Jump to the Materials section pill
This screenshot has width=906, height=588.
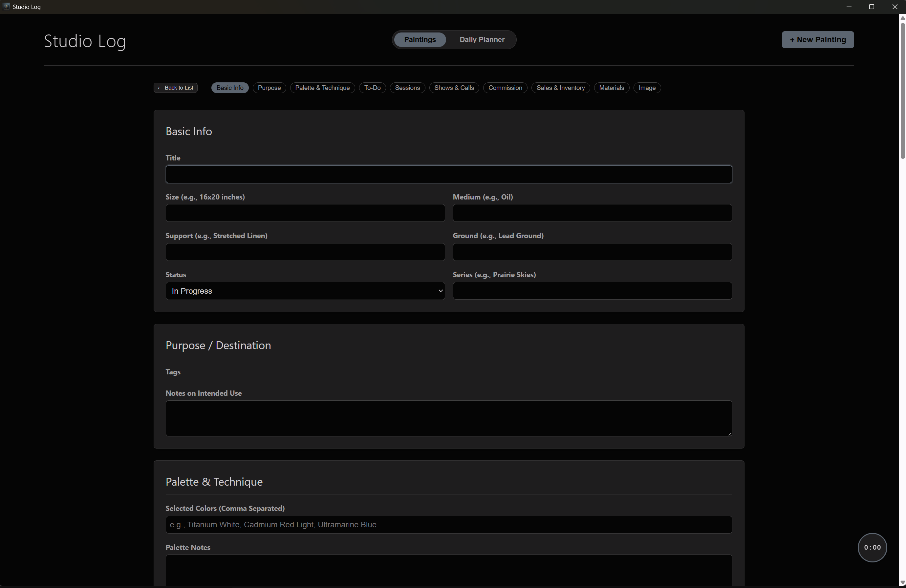[x=611, y=88]
